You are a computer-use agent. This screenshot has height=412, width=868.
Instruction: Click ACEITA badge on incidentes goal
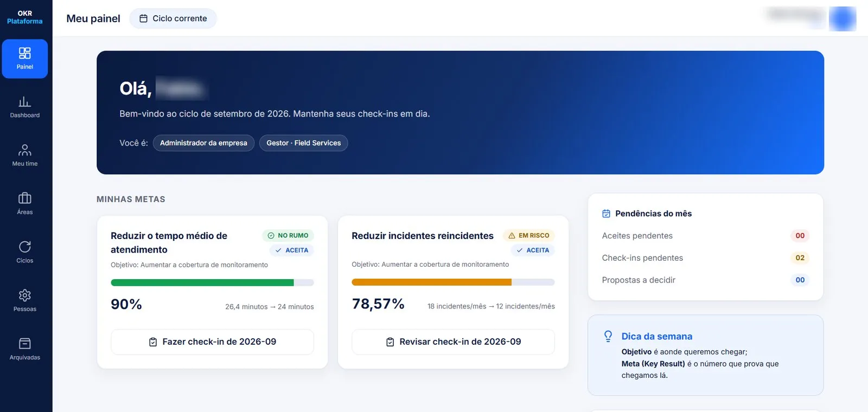533,250
